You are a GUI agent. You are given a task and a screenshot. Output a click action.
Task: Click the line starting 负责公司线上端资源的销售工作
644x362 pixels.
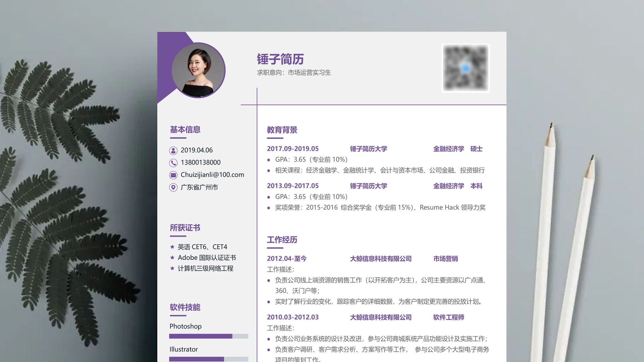tap(381, 280)
